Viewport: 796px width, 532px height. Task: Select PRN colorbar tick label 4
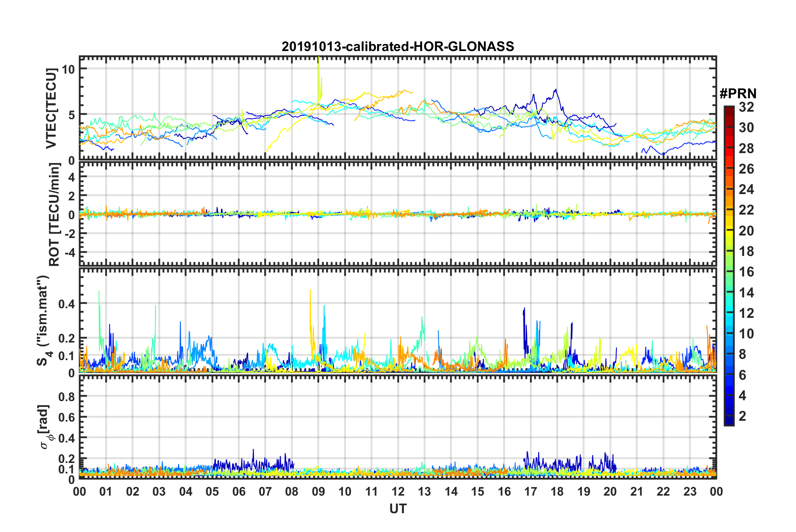click(742, 396)
